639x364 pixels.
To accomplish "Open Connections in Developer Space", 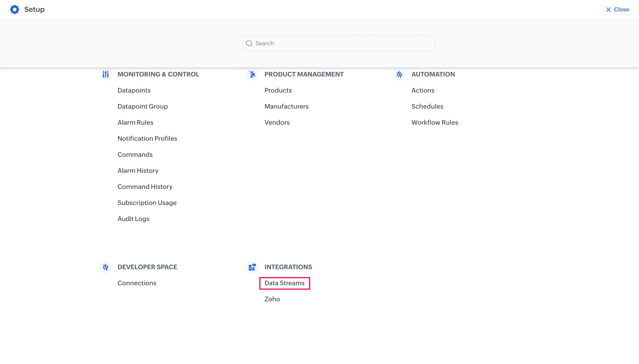I will point(137,283).
